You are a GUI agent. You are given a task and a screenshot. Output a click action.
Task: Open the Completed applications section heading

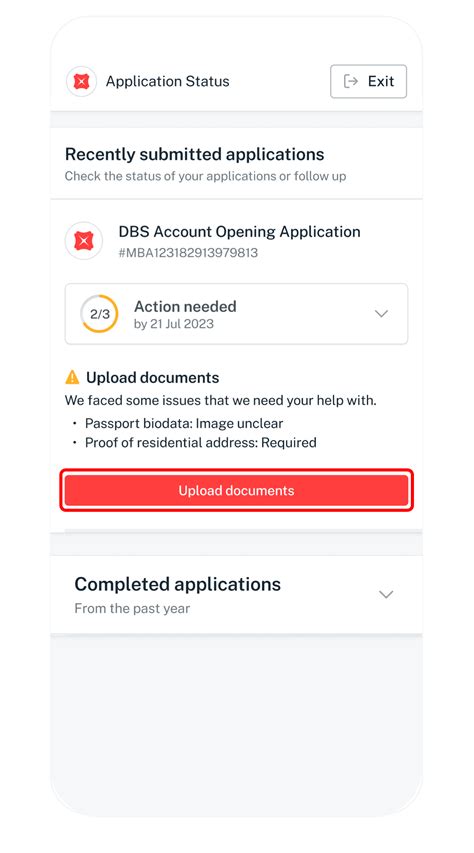click(177, 584)
